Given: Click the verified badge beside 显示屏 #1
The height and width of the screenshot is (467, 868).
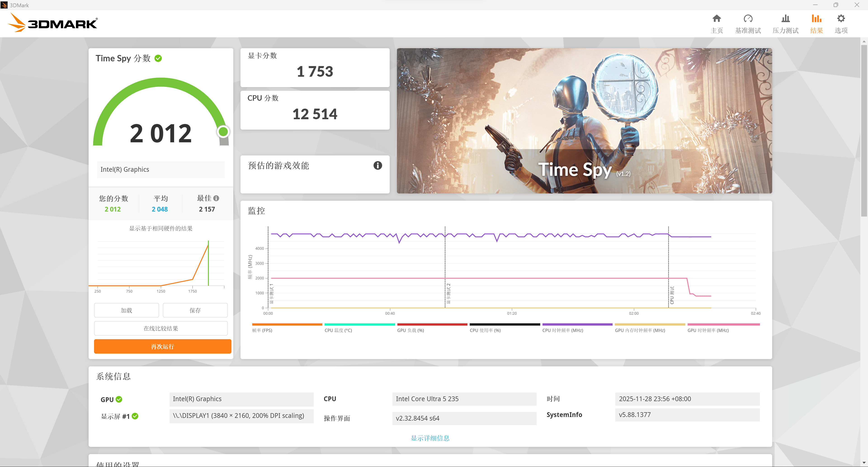Looking at the screenshot, I should (x=135, y=416).
